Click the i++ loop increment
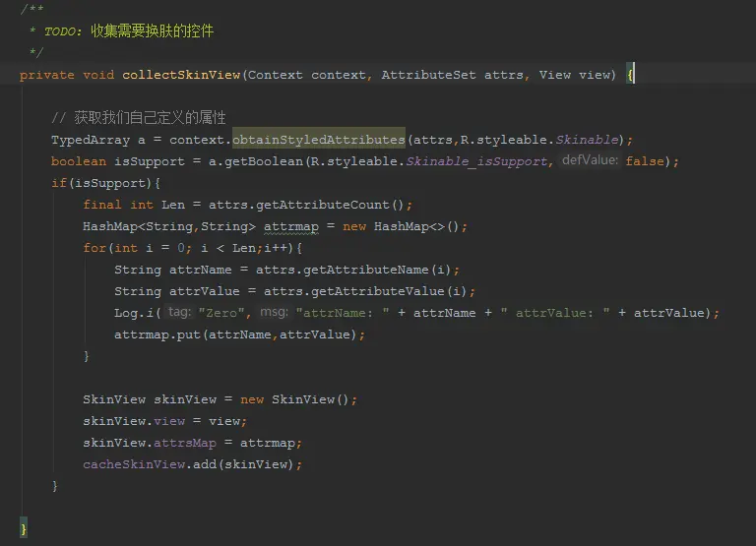This screenshot has width=756, height=546. coord(275,248)
